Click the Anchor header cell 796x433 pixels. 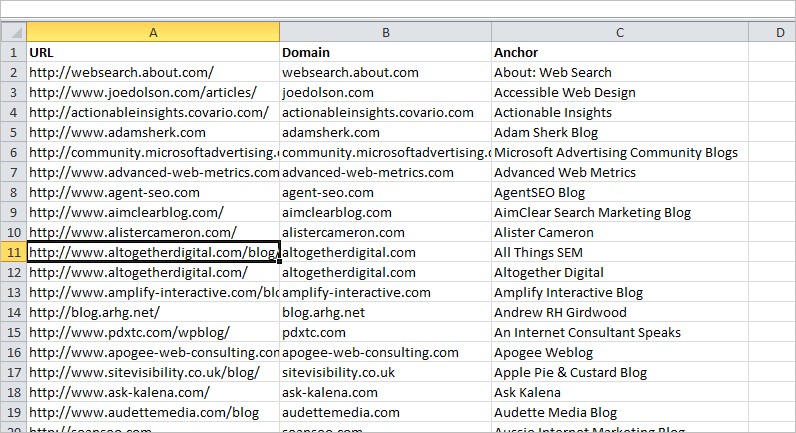(x=620, y=52)
